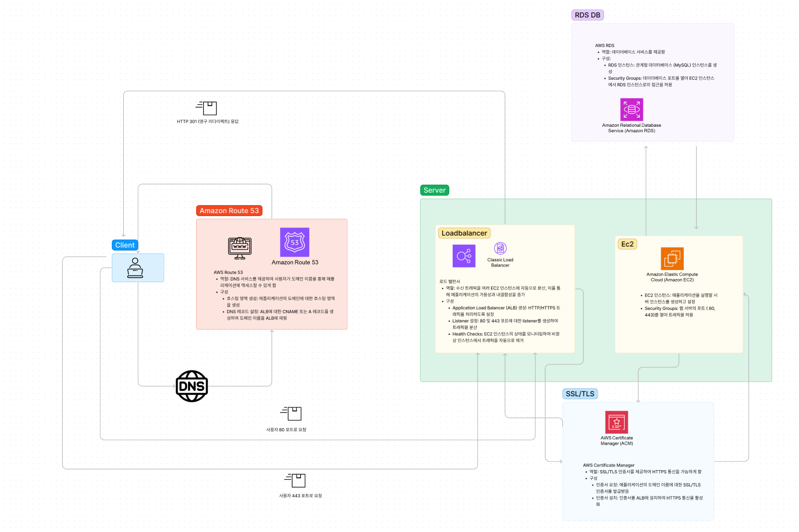Select the Client section label
Viewport: 799px width, 532px height.
click(125, 245)
